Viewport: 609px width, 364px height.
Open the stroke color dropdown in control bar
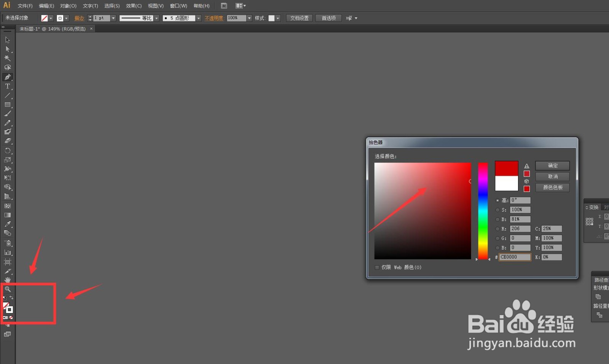point(66,18)
